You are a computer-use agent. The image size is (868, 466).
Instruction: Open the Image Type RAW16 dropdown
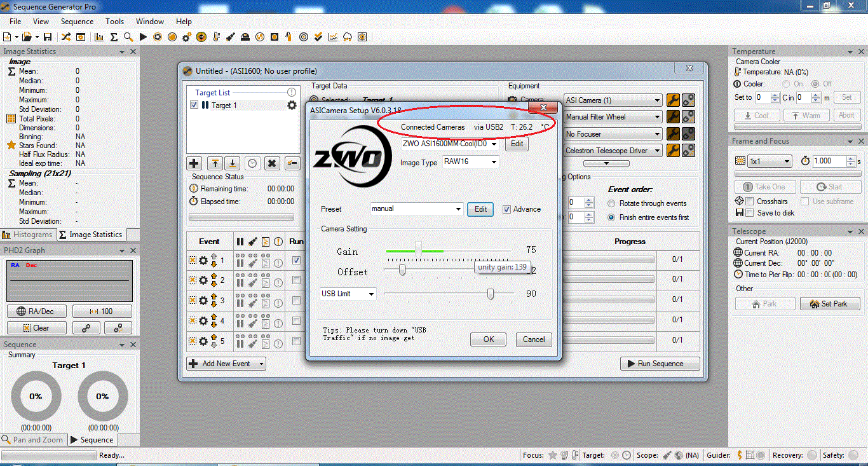pyautogui.click(x=470, y=162)
